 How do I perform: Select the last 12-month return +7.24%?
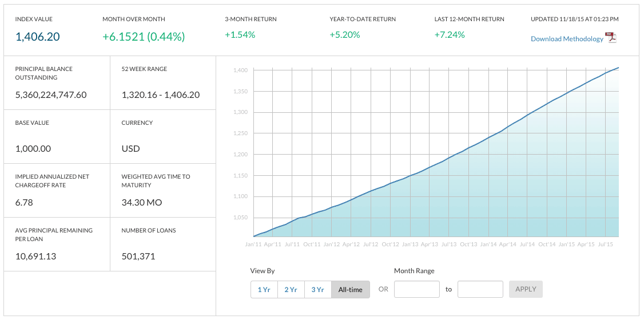click(450, 35)
